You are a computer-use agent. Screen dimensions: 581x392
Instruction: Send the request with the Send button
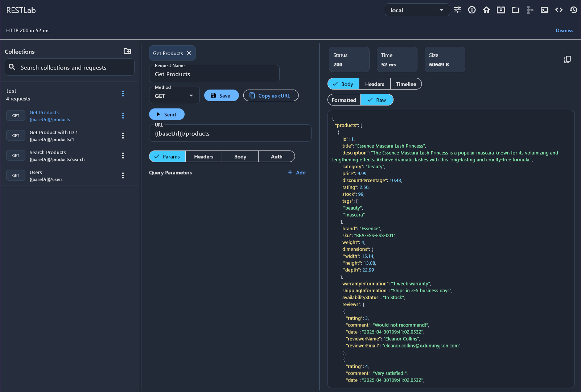[167, 114]
